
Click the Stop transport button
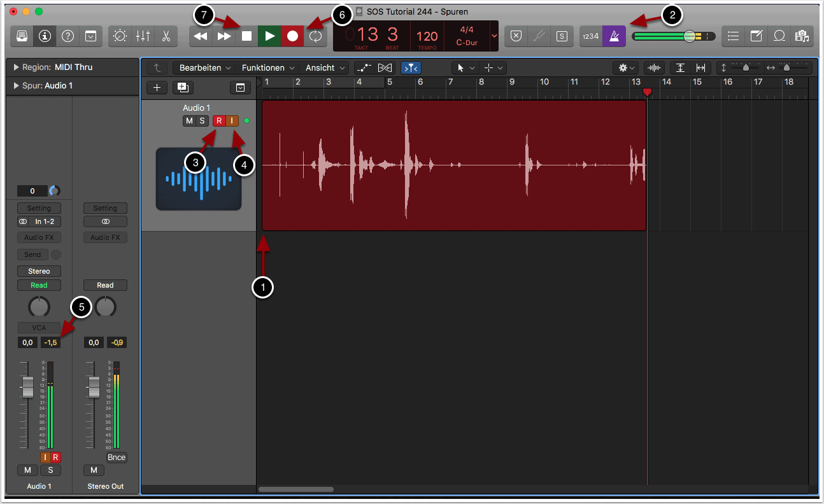click(246, 36)
